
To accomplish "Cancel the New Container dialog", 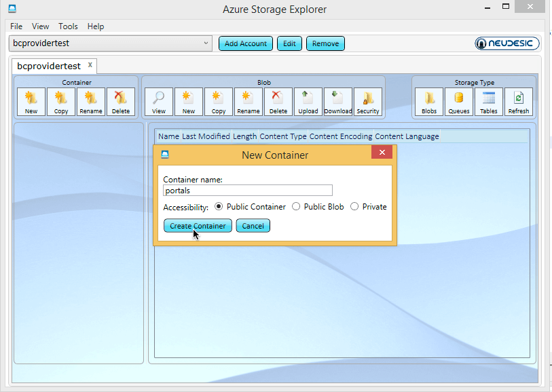I will [x=253, y=226].
